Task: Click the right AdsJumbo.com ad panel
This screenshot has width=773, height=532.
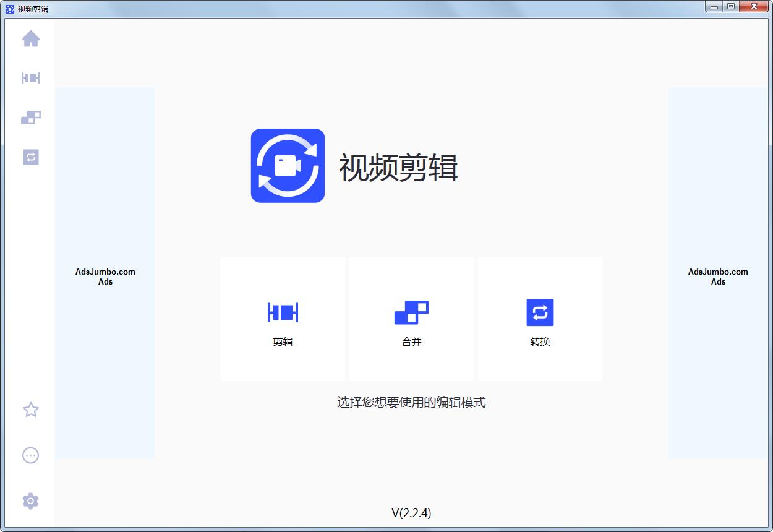Action: pyautogui.click(x=717, y=277)
